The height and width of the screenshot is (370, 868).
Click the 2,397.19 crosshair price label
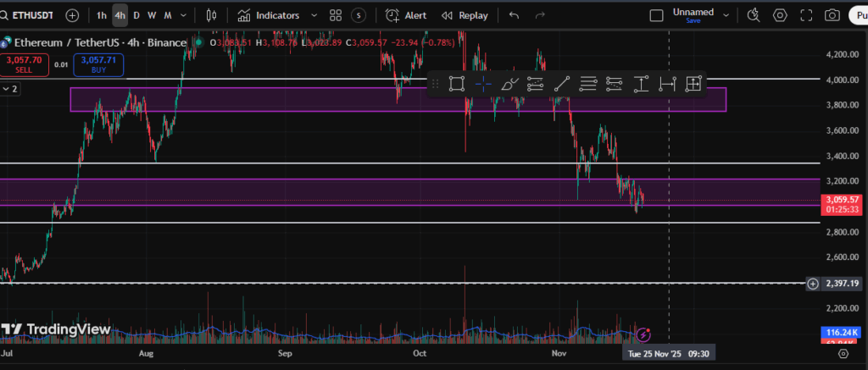tap(843, 284)
